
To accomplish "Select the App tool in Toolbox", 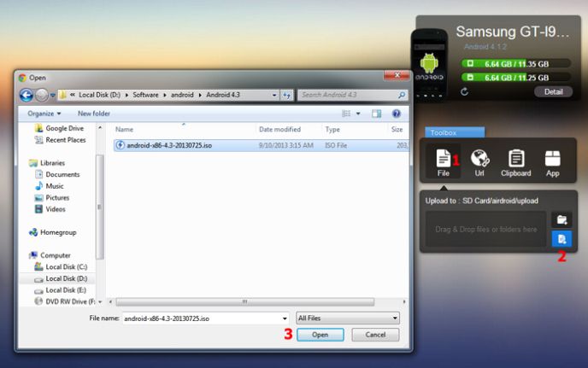I will 552,162.
